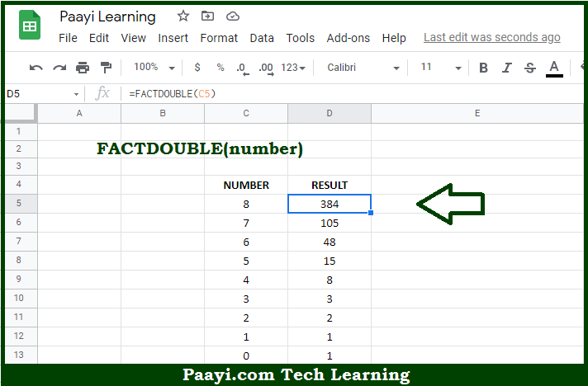Expand the Name box D5 dropdown
Viewport: 588px width, 386px height.
point(76,94)
